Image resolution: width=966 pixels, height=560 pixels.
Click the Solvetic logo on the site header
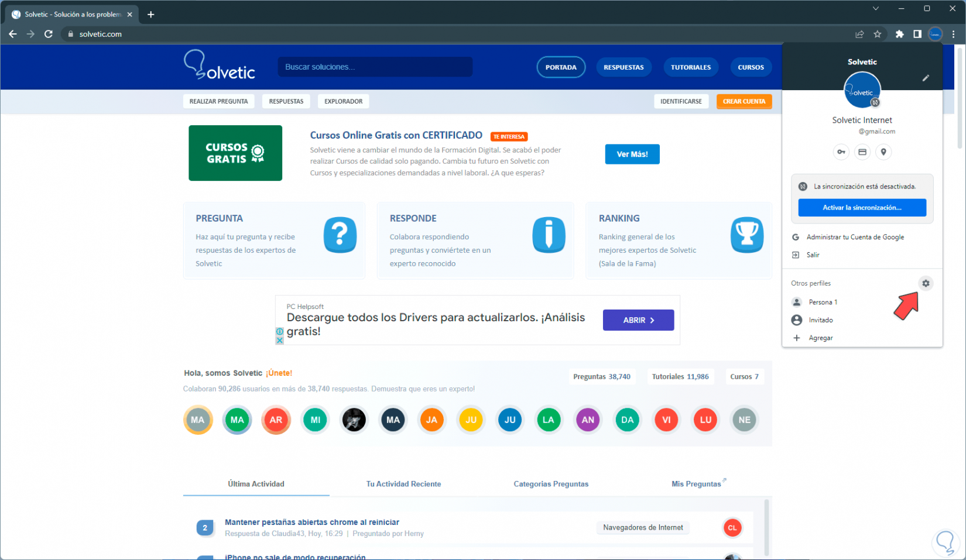point(220,65)
